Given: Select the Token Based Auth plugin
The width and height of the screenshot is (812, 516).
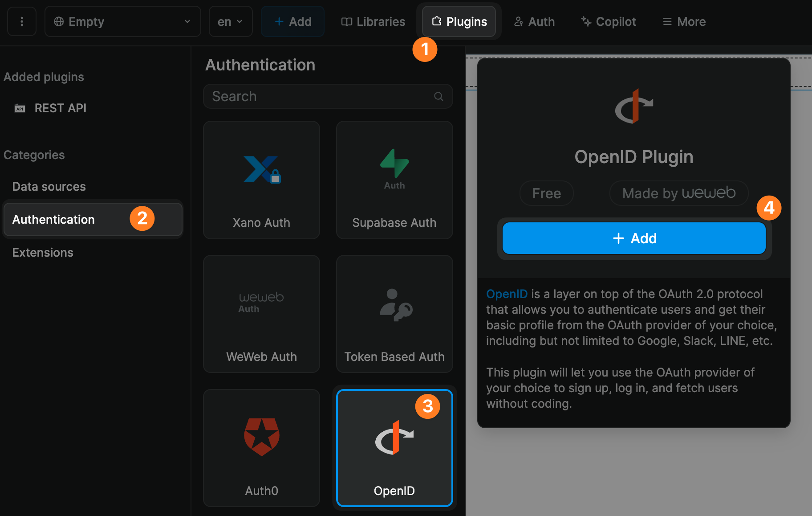Looking at the screenshot, I should (x=394, y=314).
